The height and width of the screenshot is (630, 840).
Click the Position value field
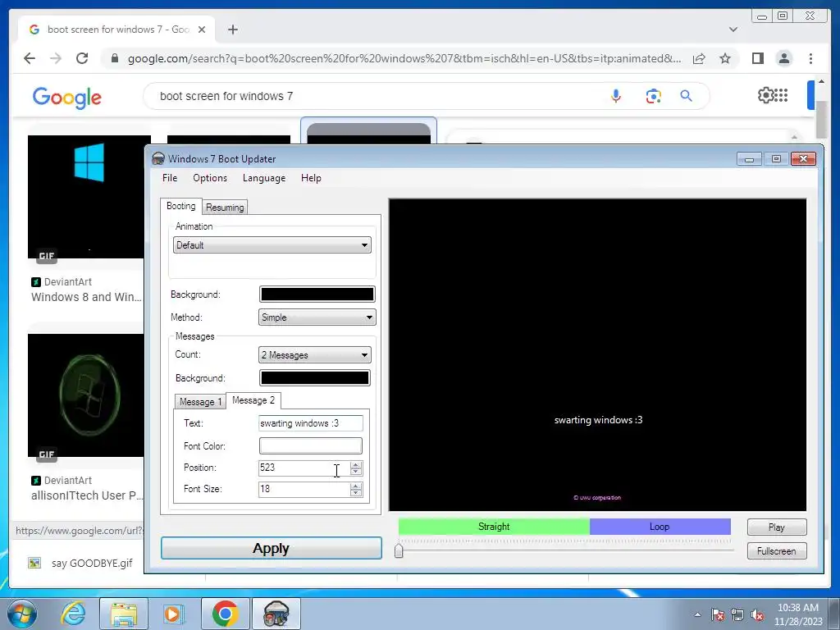304,468
